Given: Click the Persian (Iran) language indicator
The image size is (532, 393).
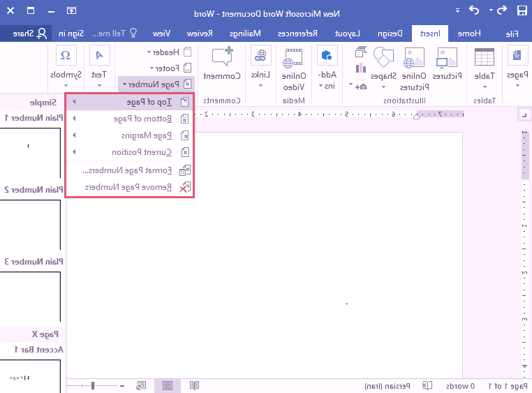Looking at the screenshot, I should (387, 386).
